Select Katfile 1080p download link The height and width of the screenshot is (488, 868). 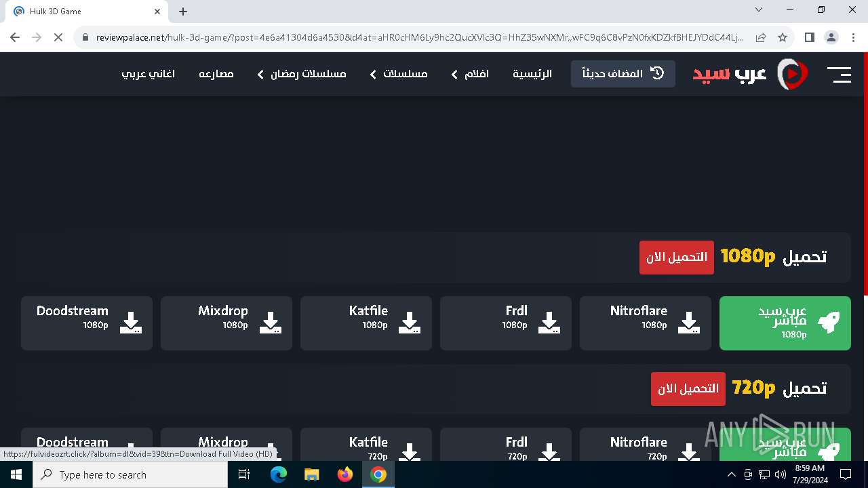coord(366,323)
